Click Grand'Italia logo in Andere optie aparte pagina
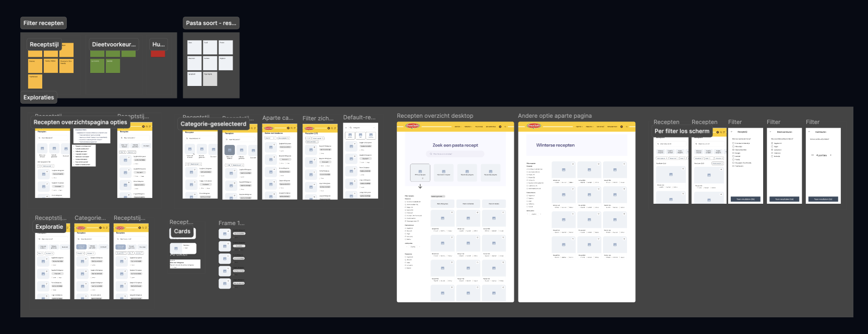 [534, 126]
